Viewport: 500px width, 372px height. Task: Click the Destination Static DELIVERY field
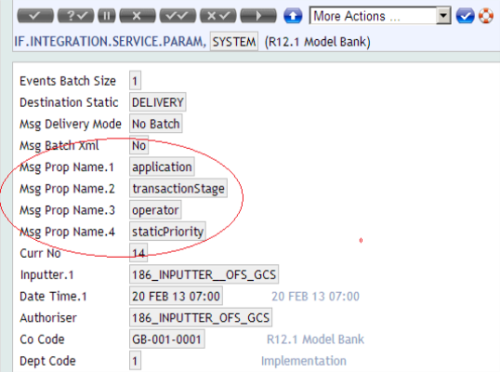(158, 102)
